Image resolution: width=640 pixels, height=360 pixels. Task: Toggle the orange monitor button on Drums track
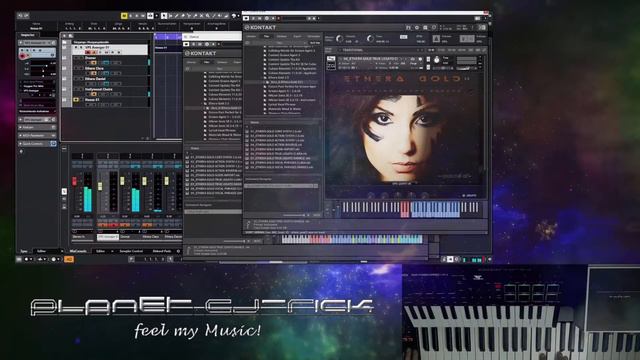tap(94, 63)
